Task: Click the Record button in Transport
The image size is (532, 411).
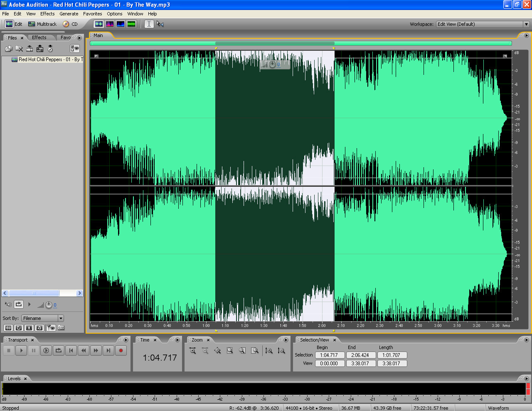Action: pos(121,351)
